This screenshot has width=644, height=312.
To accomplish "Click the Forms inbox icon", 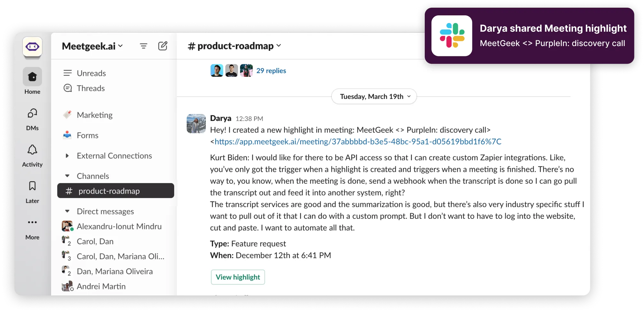I will click(x=67, y=135).
